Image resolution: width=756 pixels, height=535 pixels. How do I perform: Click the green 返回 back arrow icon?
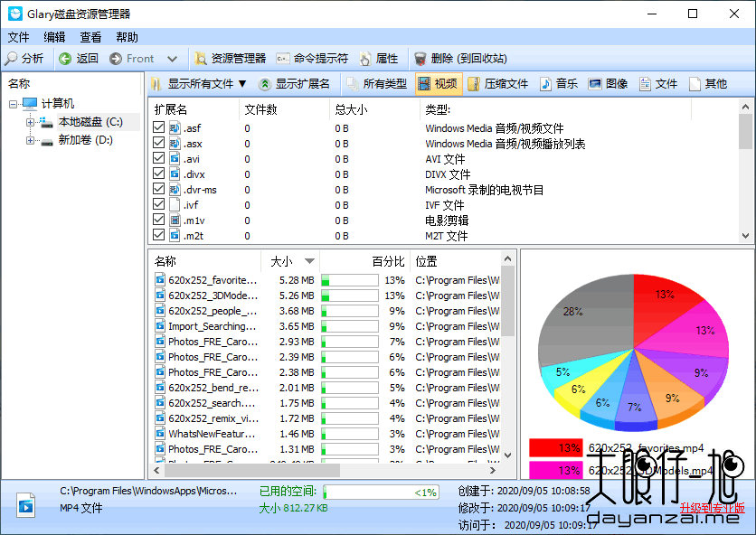click(65, 59)
